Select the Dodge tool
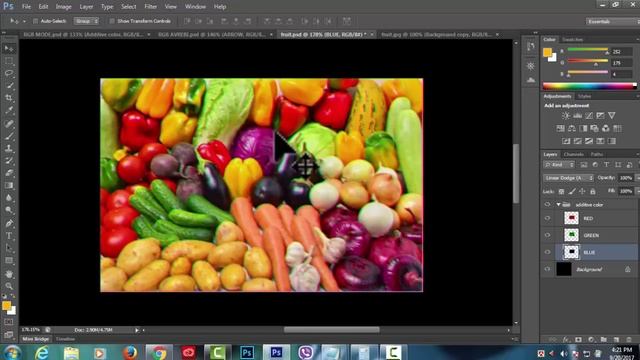 [x=9, y=210]
